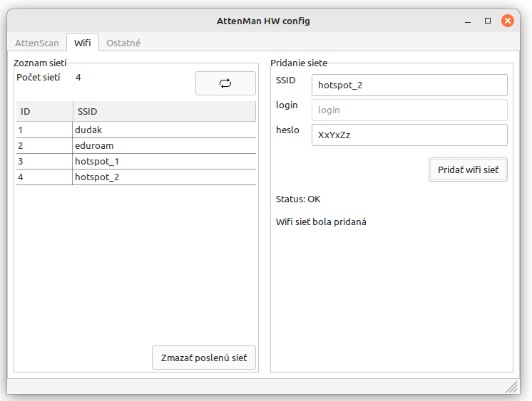
Task: Select the eduroam network row
Action: (x=136, y=146)
